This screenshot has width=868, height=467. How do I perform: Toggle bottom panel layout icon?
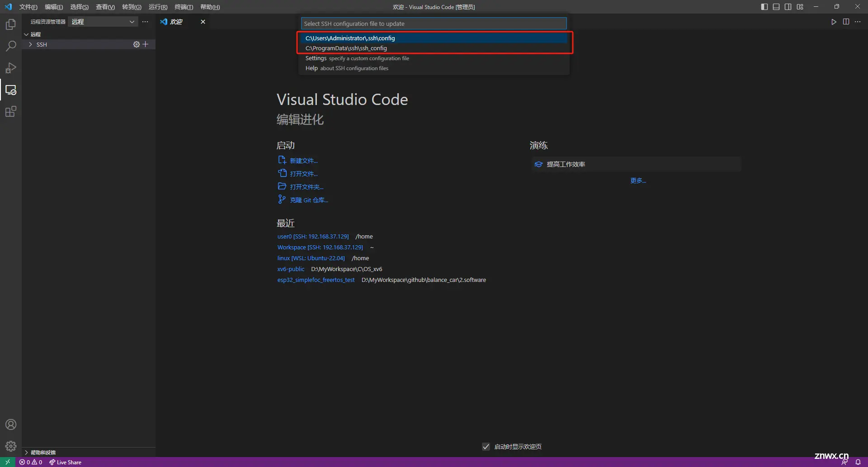776,7
